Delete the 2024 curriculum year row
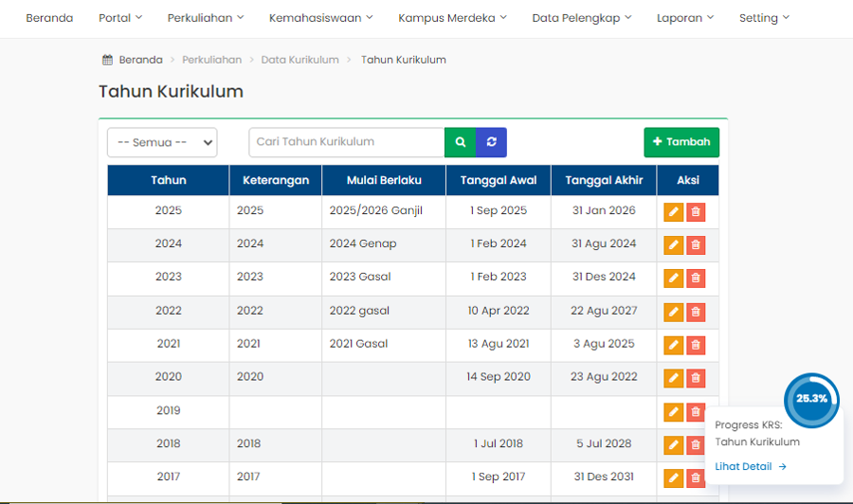This screenshot has height=504, width=853. [x=696, y=244]
